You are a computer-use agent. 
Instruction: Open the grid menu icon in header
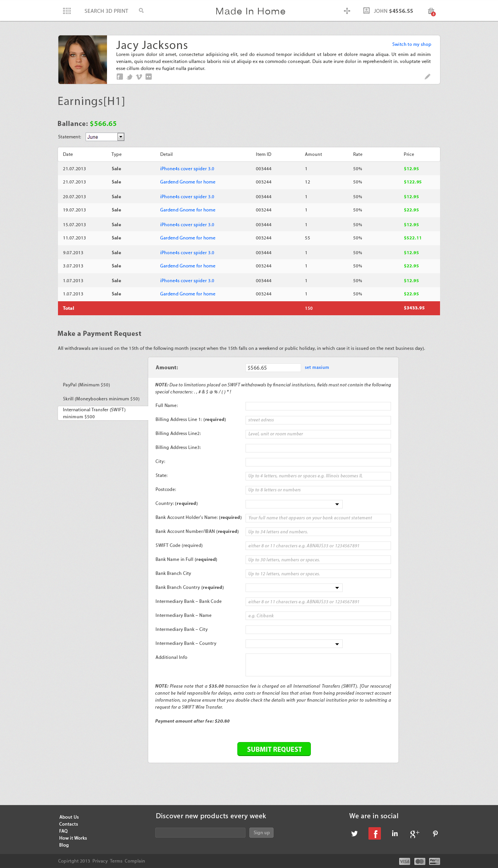tap(67, 11)
